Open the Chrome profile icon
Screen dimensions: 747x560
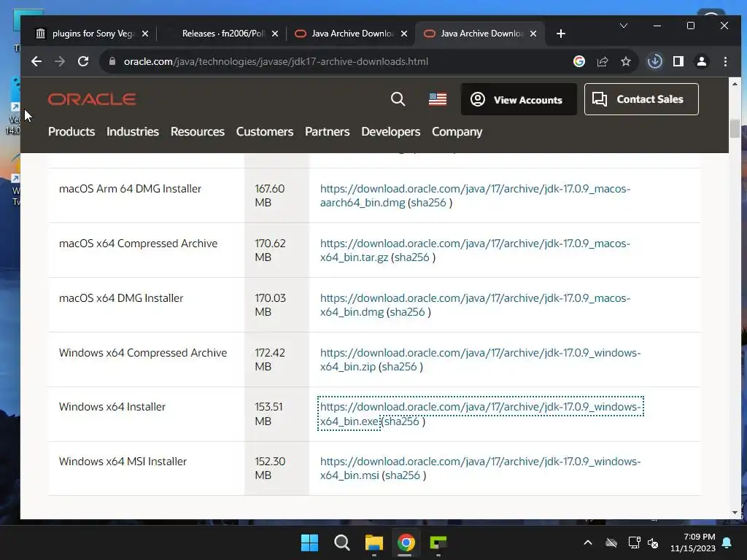tap(702, 61)
